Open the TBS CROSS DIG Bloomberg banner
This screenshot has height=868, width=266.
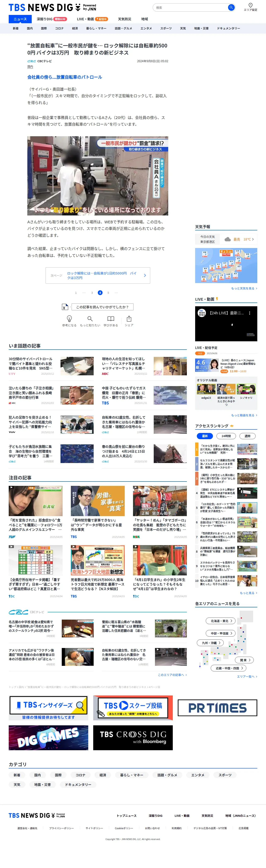tap(133, 738)
